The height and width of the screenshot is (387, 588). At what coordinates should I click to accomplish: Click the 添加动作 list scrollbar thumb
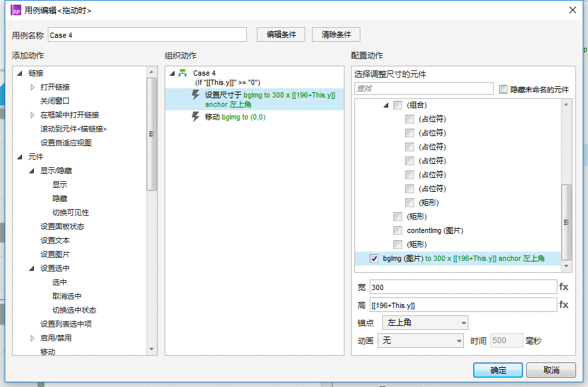151,134
